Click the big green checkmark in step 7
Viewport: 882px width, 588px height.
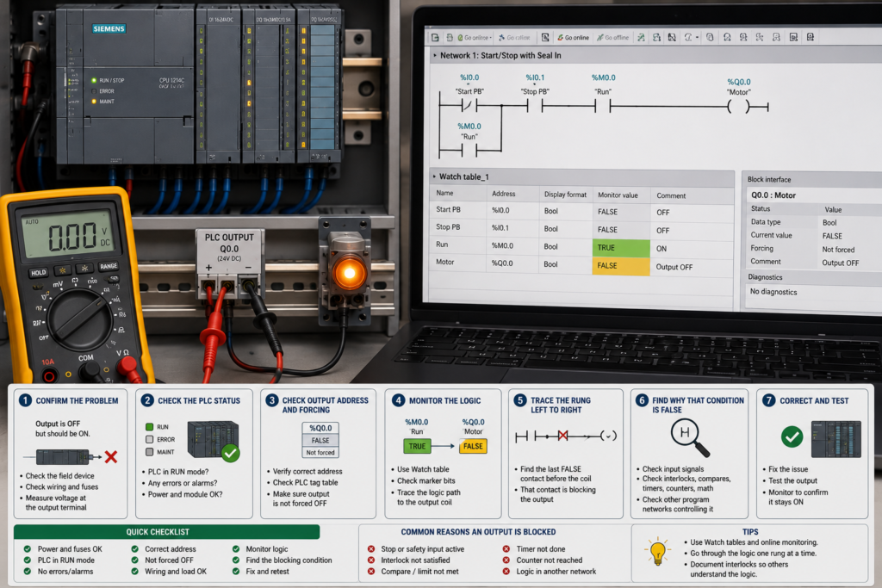(x=792, y=436)
